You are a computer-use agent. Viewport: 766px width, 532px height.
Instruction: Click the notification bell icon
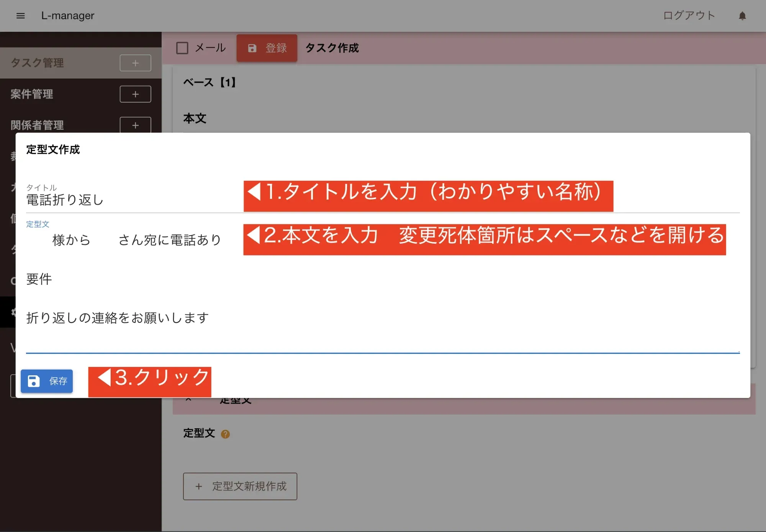coord(742,16)
